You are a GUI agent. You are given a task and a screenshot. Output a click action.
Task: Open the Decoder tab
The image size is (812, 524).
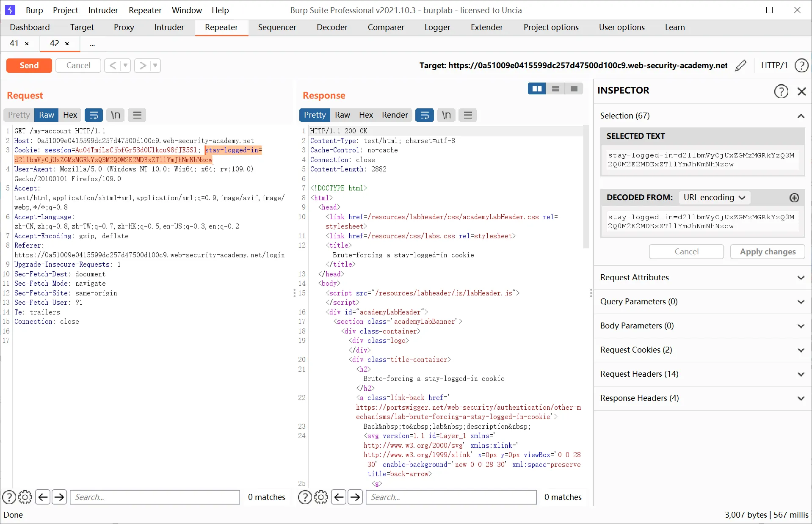click(x=332, y=28)
